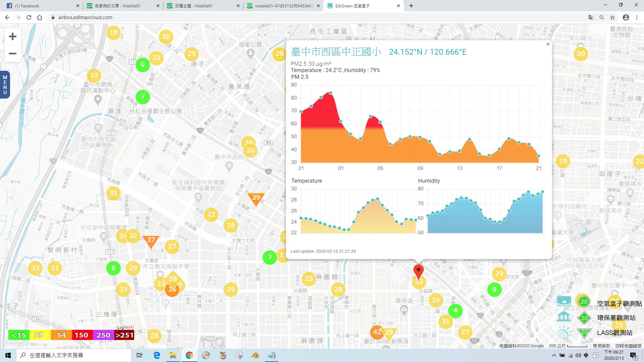Click the taskbar search box
The width and height of the screenshot is (644, 362).
click(x=74, y=355)
